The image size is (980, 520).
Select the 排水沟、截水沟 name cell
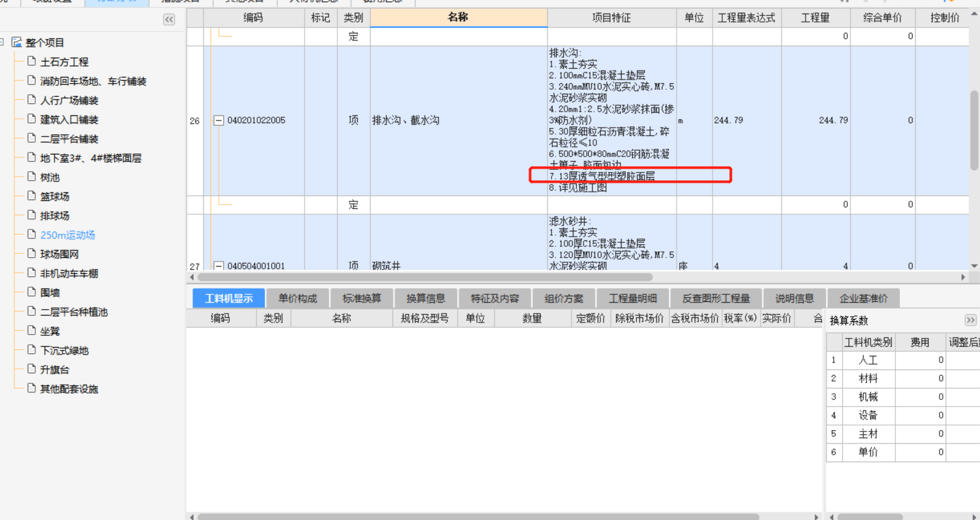pyautogui.click(x=459, y=121)
